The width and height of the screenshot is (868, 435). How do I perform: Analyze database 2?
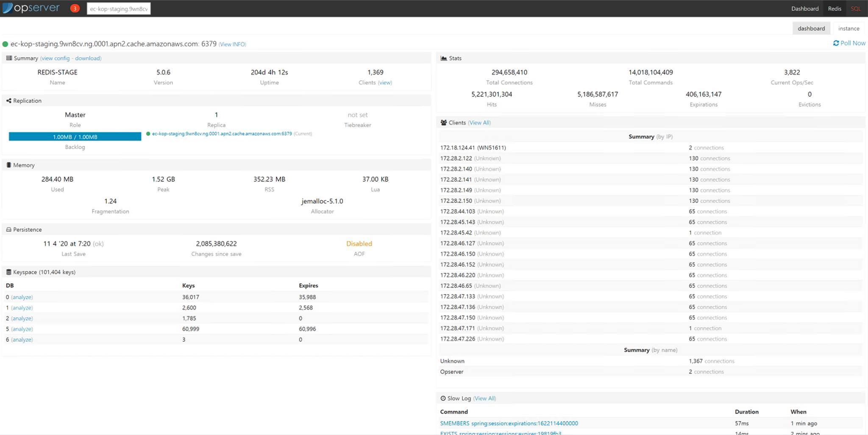coord(22,319)
